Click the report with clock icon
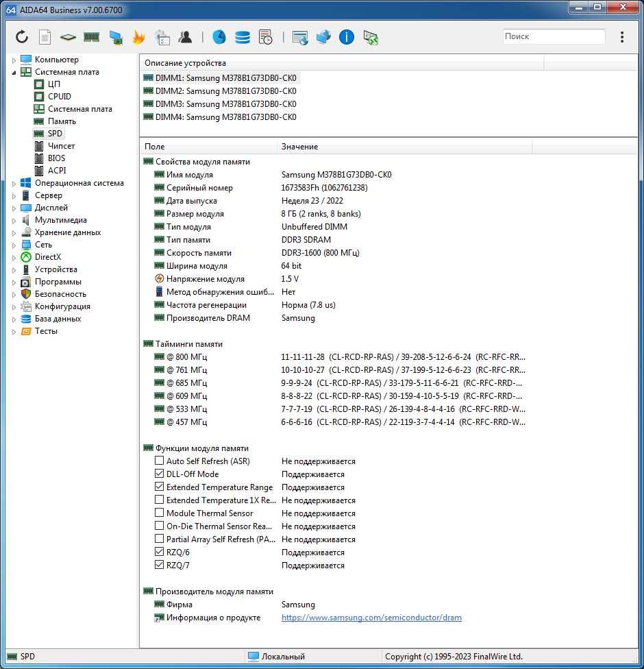The image size is (644, 669). (265, 37)
